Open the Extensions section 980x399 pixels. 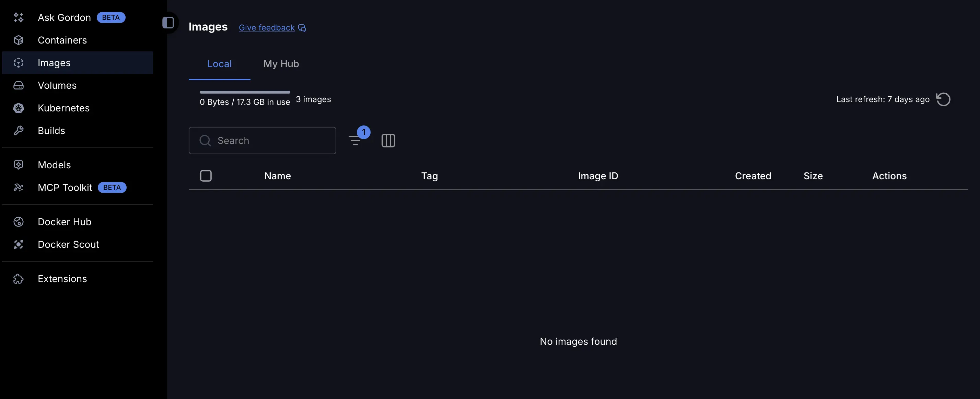click(x=62, y=279)
